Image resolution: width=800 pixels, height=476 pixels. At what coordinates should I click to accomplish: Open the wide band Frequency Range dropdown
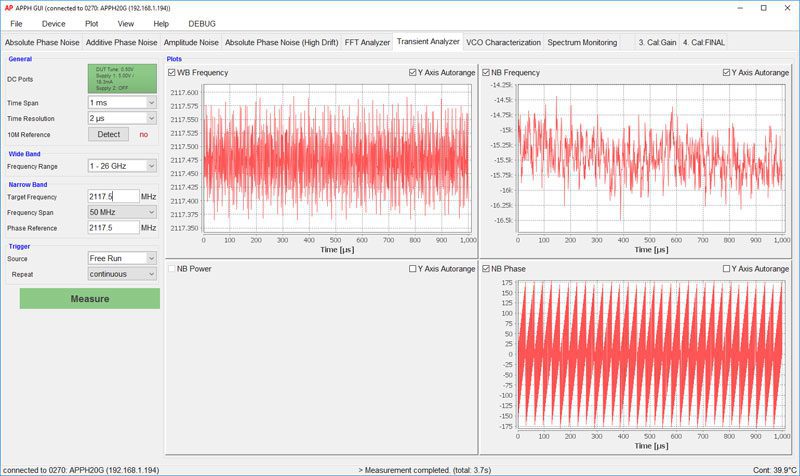(123, 165)
